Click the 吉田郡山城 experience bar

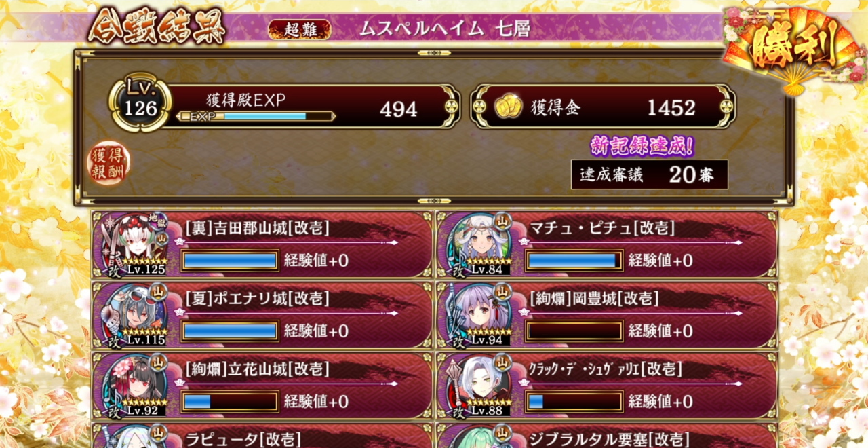[x=231, y=260]
